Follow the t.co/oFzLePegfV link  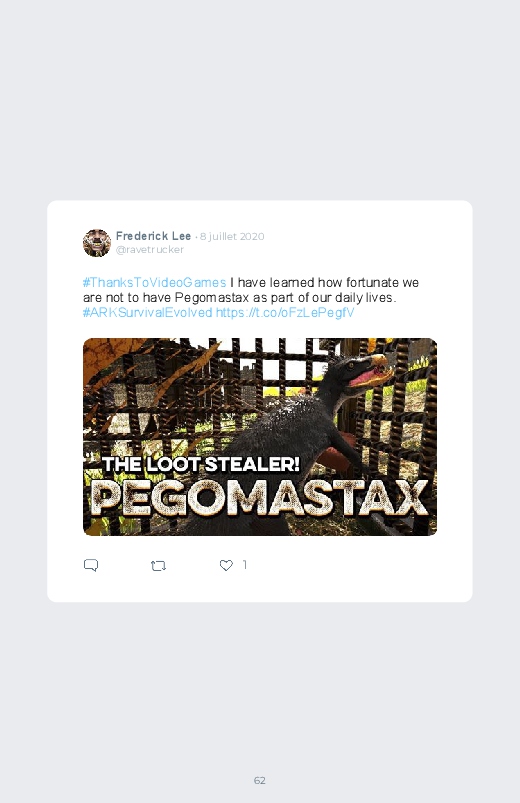point(285,312)
